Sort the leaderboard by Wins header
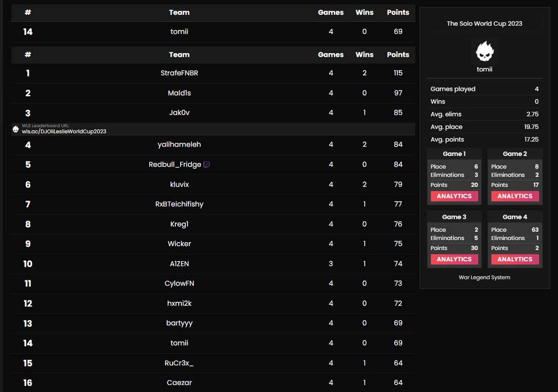Viewport: 558px width, 392px height. (x=364, y=54)
